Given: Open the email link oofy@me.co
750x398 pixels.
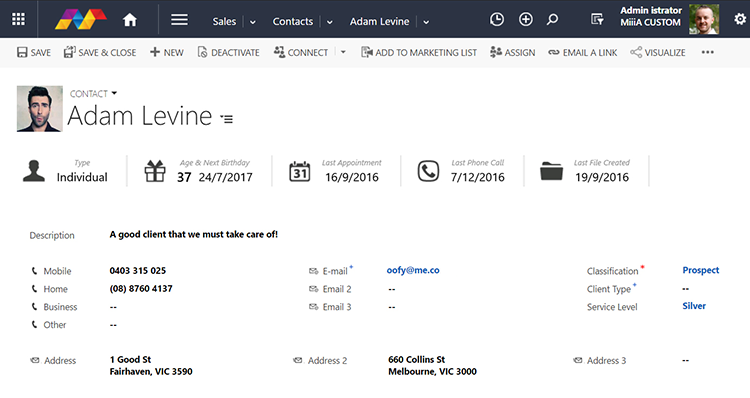Looking at the screenshot, I should click(413, 270).
